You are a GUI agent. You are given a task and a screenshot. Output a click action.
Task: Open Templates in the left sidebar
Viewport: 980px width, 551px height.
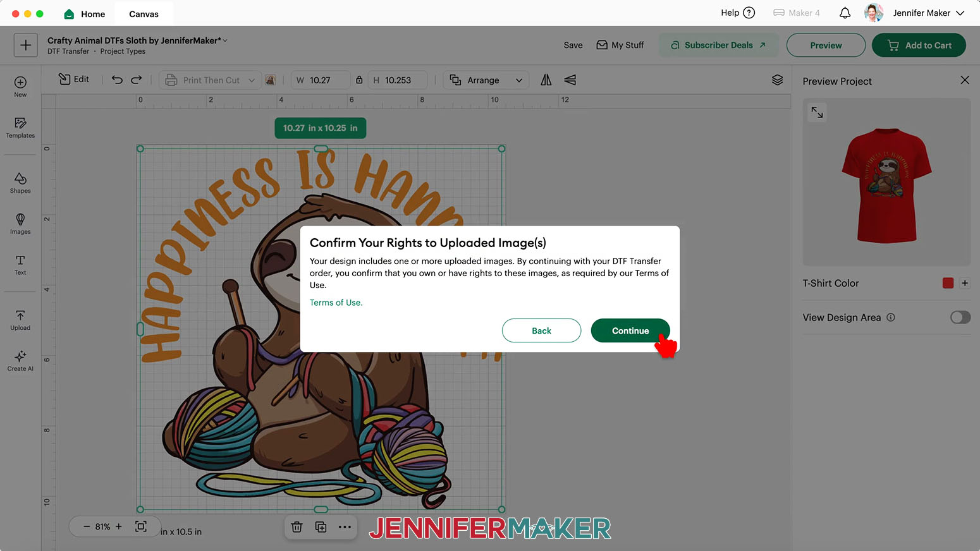point(20,128)
